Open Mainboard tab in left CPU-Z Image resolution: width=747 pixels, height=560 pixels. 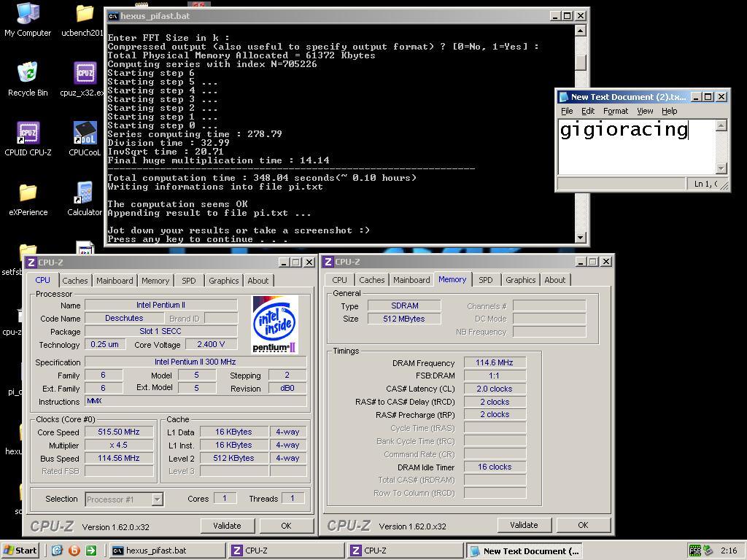[x=115, y=281]
